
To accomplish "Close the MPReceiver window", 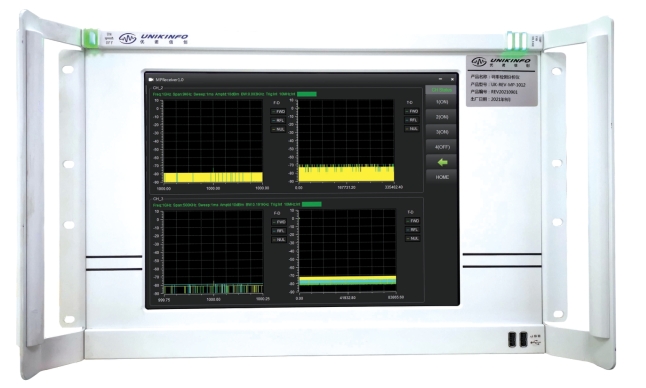I will (452, 79).
